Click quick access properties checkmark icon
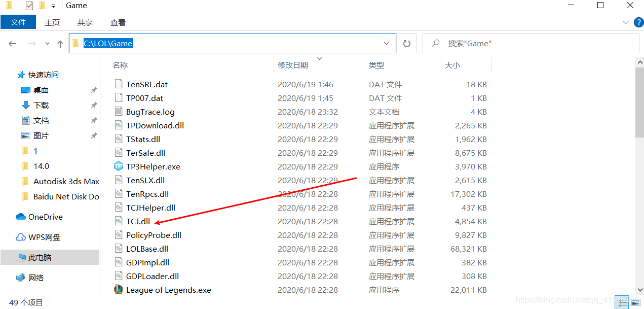 pos(29,6)
